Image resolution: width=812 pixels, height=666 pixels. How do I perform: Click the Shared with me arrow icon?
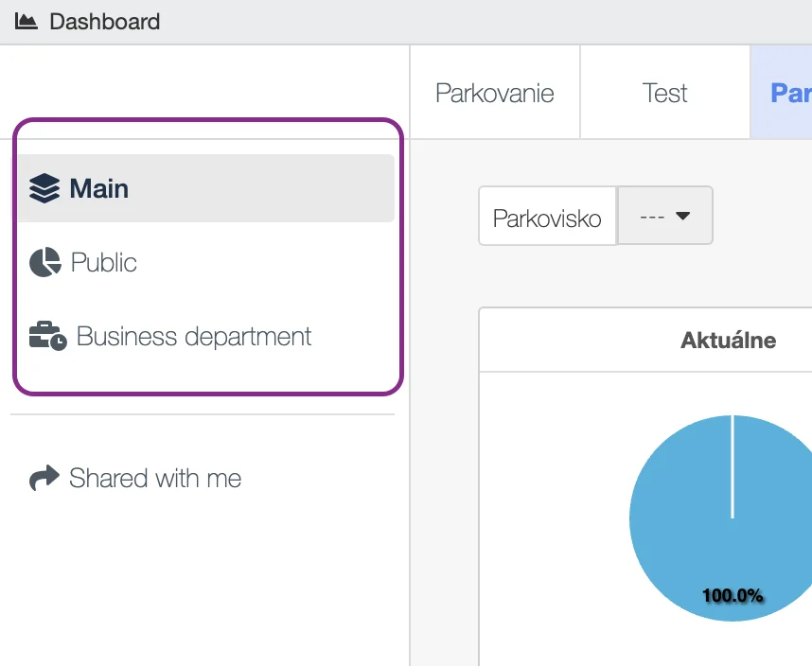44,479
